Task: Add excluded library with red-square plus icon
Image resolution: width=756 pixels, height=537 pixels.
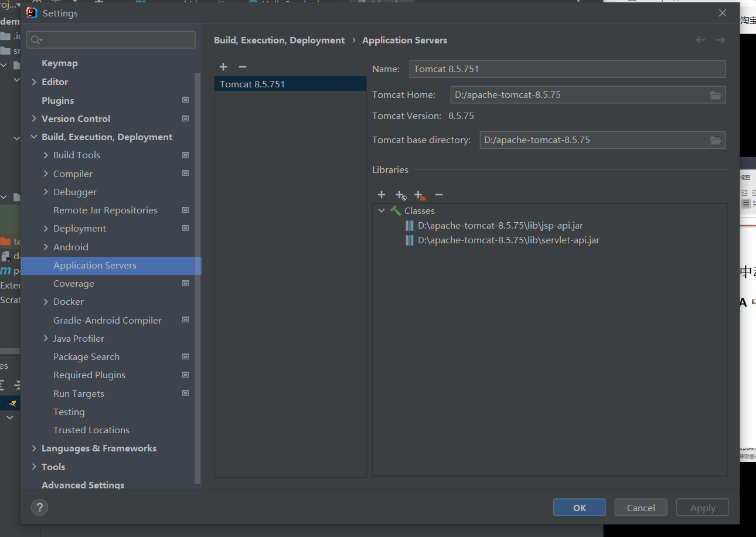Action: pos(420,195)
